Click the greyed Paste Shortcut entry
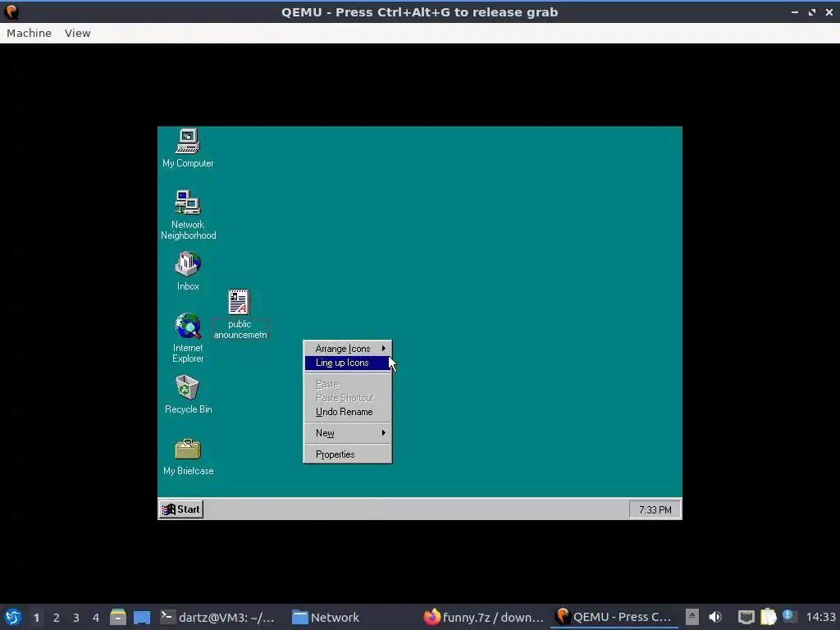Screen dimensions: 840x630 348,398
